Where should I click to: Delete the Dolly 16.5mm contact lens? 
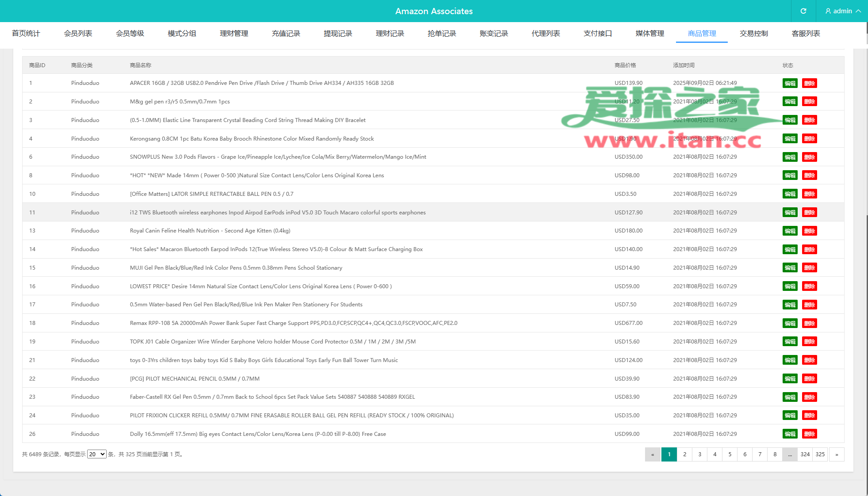tap(809, 434)
